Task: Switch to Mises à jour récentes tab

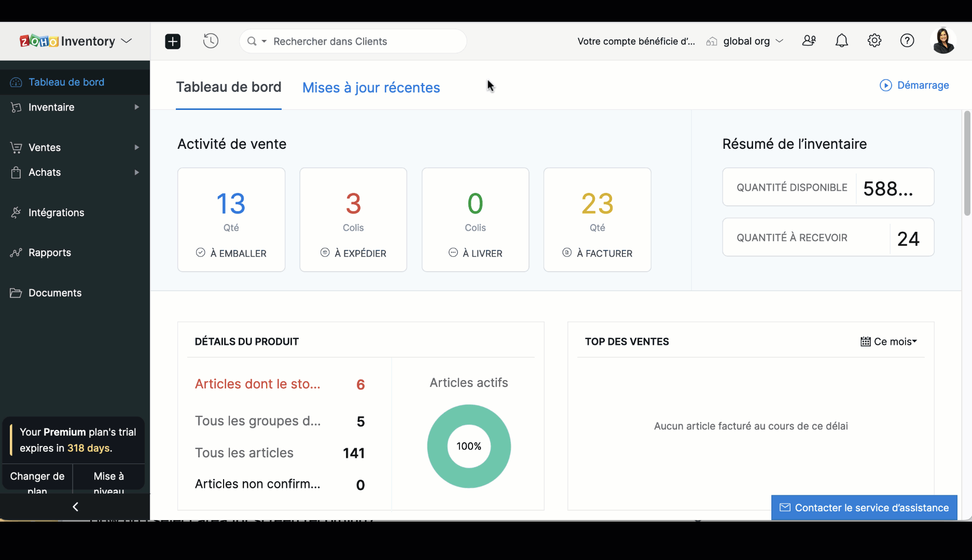Action: 371,88
